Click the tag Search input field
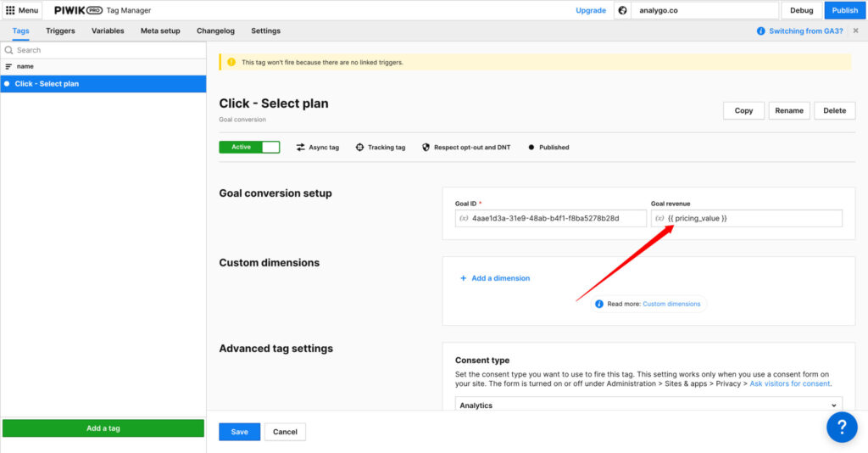Image resolution: width=868 pixels, height=453 pixels. pyautogui.click(x=106, y=50)
